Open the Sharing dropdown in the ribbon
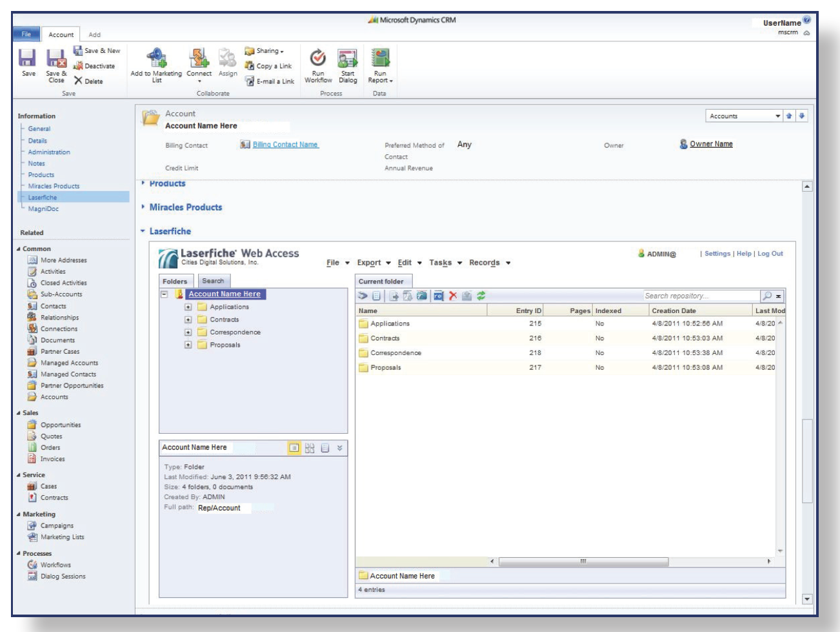 click(264, 50)
